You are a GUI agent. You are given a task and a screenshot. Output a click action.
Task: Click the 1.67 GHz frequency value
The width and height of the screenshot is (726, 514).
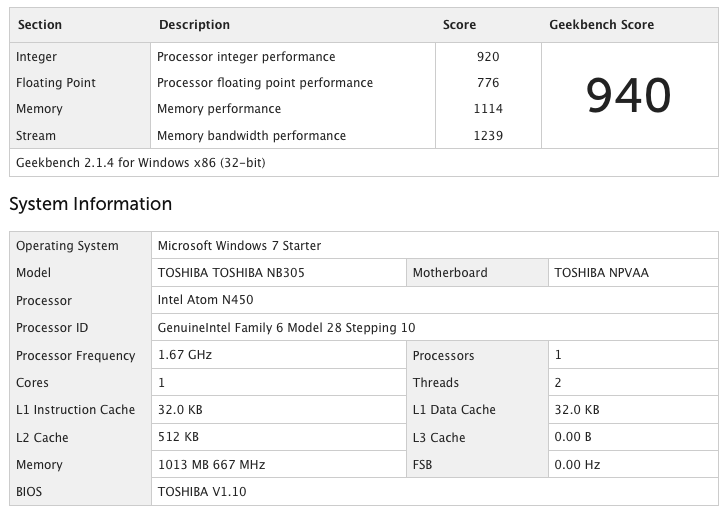pyautogui.click(x=185, y=355)
